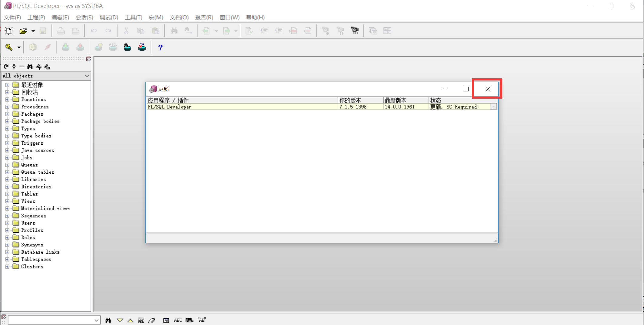Click the eraser clear-highlight icon in bottom bar
The image size is (644, 325).
point(152,320)
